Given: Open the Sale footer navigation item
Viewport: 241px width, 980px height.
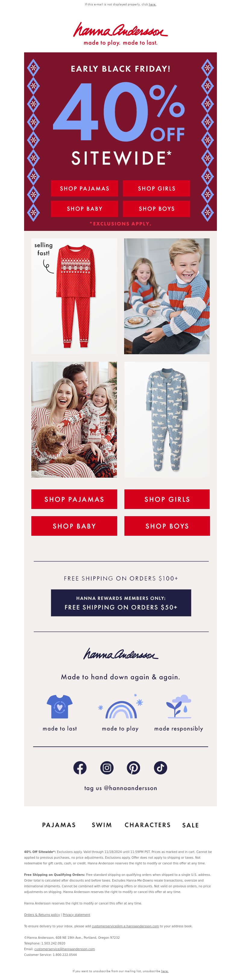Looking at the screenshot, I should [x=191, y=825].
